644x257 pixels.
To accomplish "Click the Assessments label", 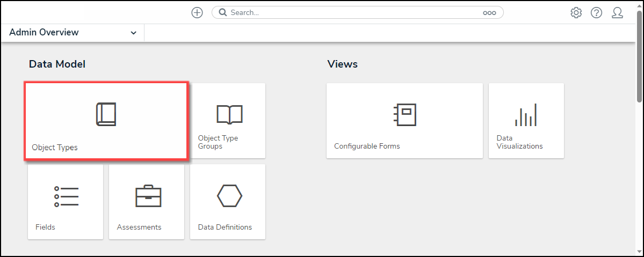I will pyautogui.click(x=139, y=227).
